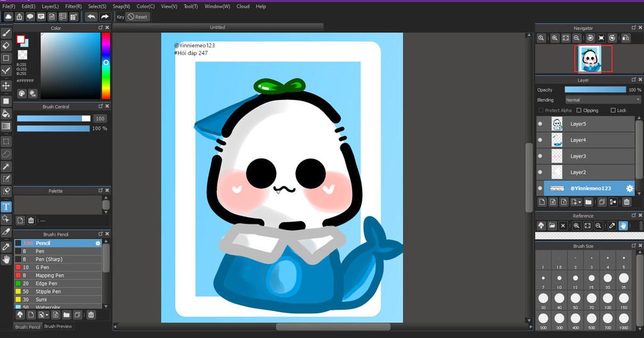Select the Mapping Pen brush
The height and width of the screenshot is (338, 644).
pyautogui.click(x=58, y=275)
